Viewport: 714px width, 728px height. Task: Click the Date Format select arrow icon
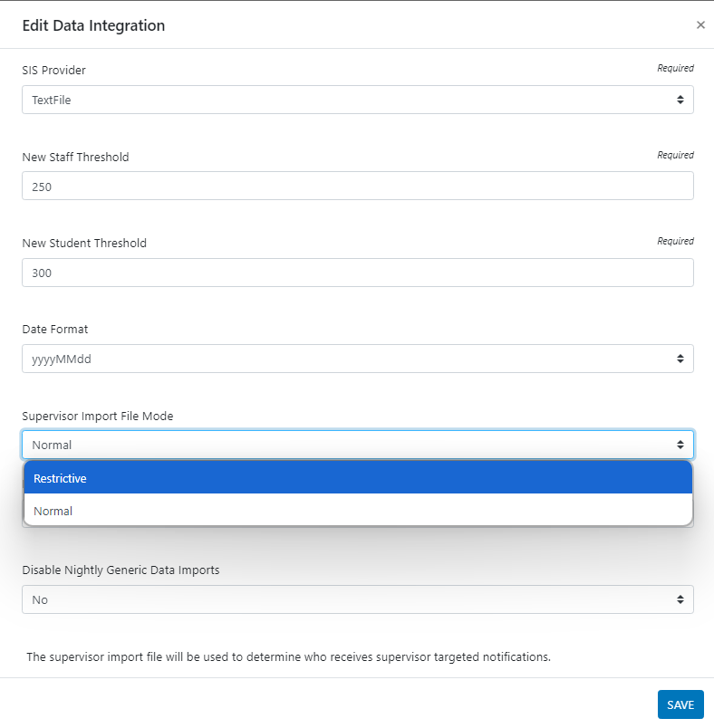[x=680, y=359]
